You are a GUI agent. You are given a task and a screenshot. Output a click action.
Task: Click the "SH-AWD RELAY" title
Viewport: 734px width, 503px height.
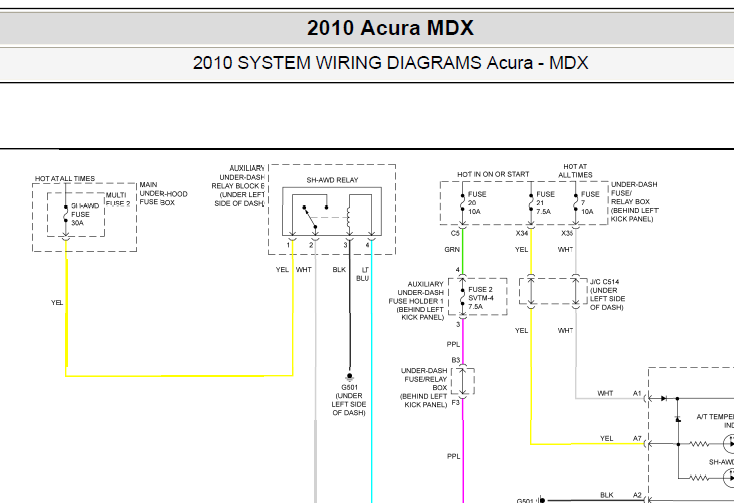332,180
